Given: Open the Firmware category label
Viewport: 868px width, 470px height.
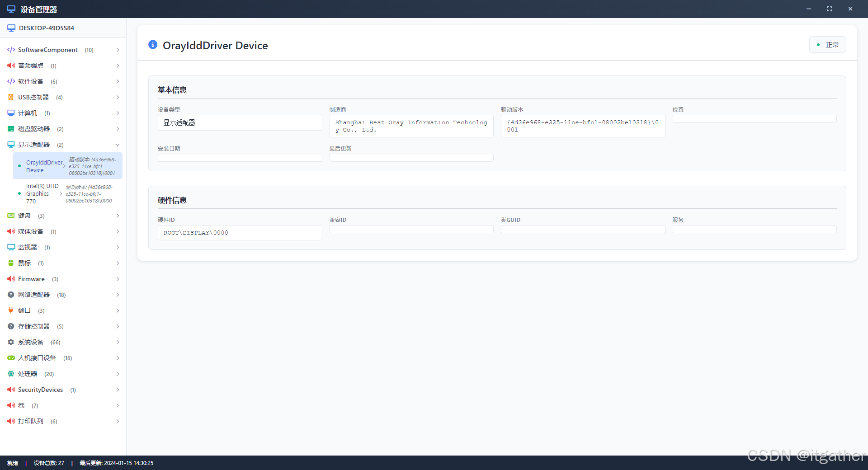Looking at the screenshot, I should pyautogui.click(x=31, y=279).
